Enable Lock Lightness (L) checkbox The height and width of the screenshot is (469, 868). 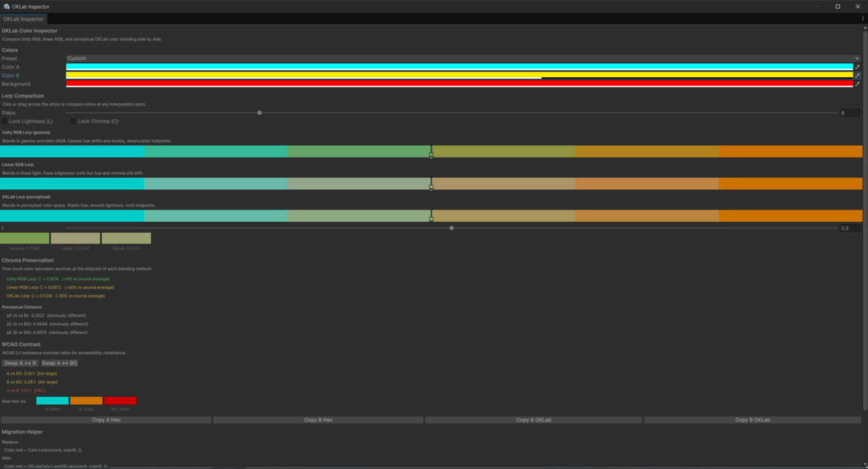coord(4,121)
